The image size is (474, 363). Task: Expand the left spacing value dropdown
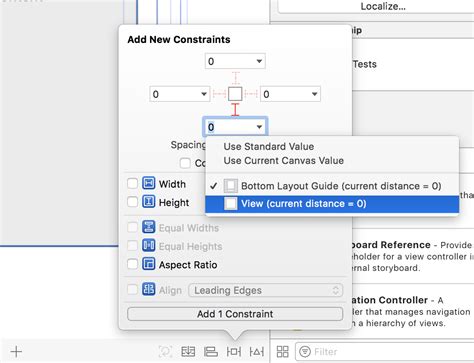click(x=204, y=94)
